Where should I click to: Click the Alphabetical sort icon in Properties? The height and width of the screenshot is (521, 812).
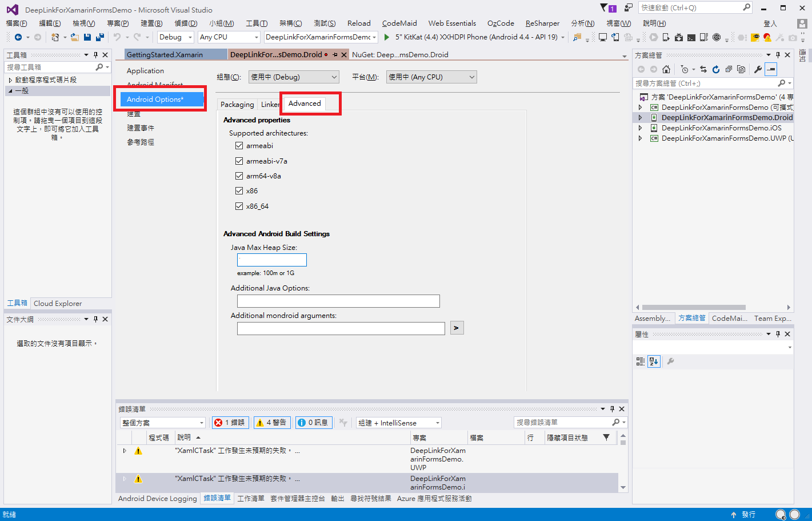point(654,361)
